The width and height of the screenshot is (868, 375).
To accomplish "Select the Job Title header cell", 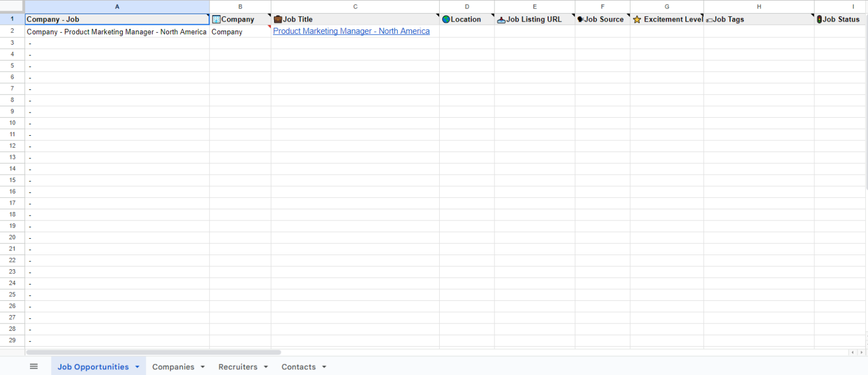I will pos(355,19).
